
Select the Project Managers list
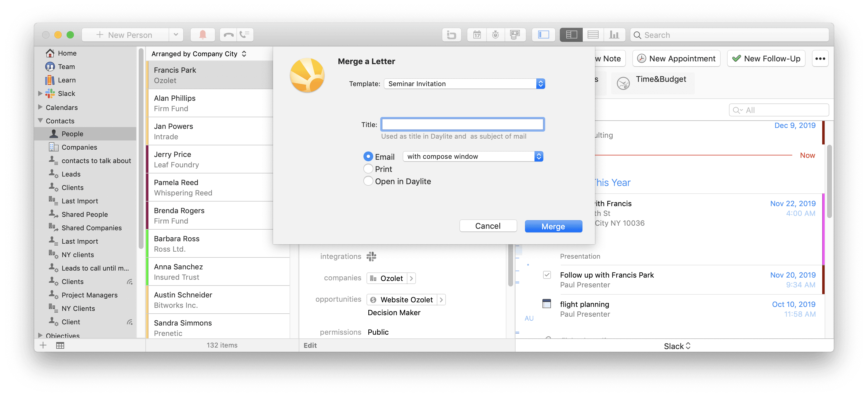[x=89, y=295]
